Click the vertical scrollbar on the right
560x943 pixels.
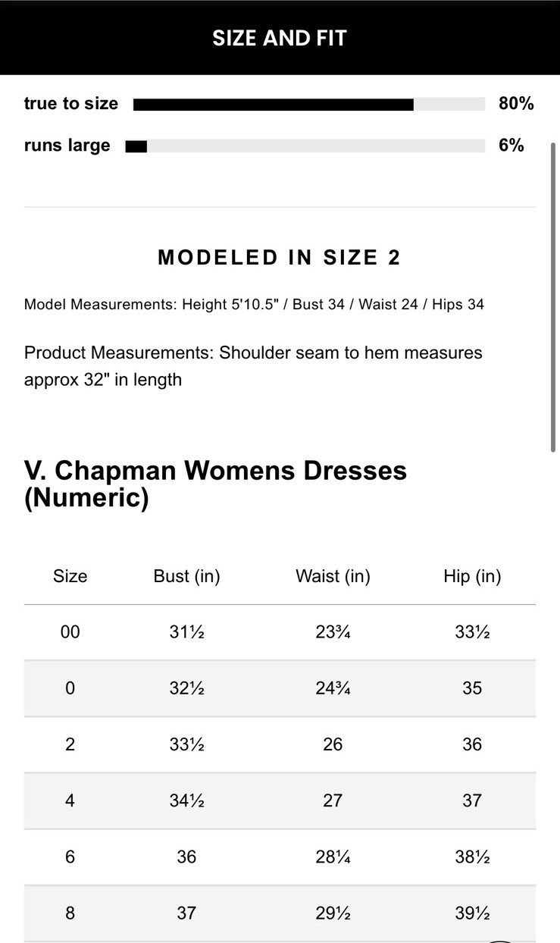click(555, 296)
